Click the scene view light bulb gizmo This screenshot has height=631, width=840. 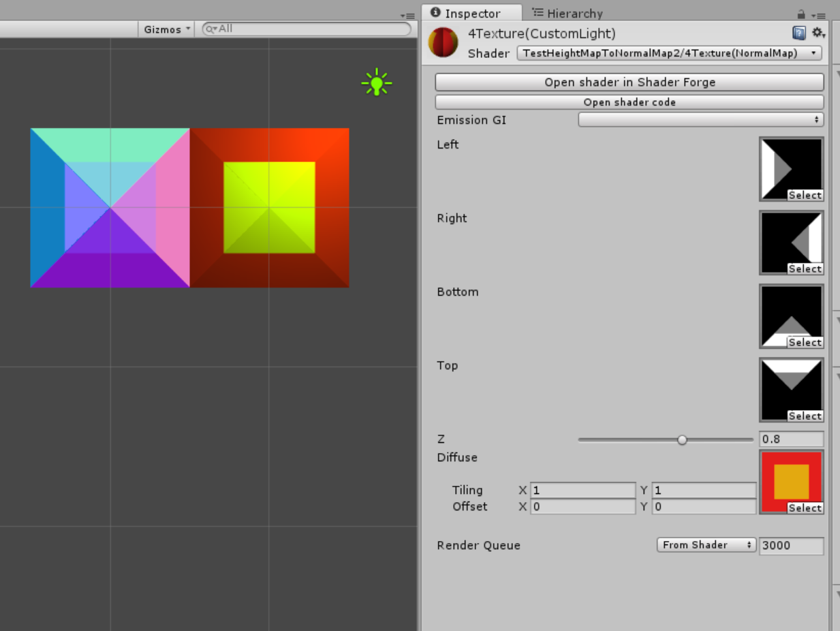coord(376,82)
